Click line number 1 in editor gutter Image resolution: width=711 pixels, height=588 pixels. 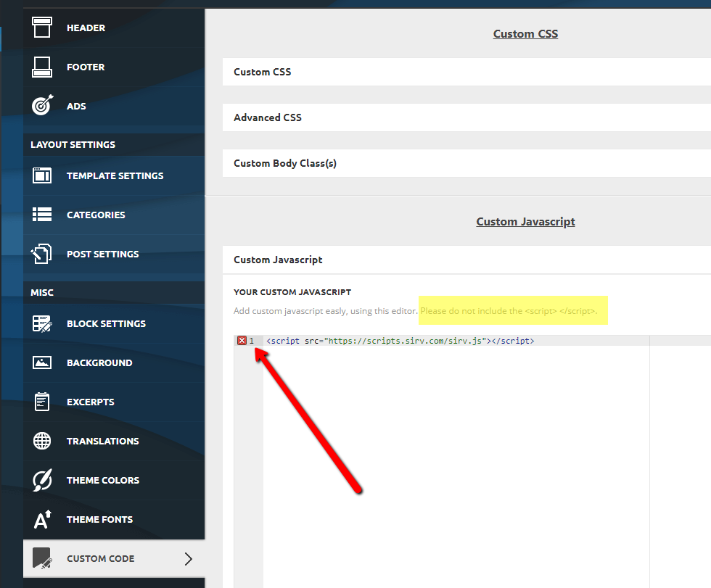[x=252, y=341]
